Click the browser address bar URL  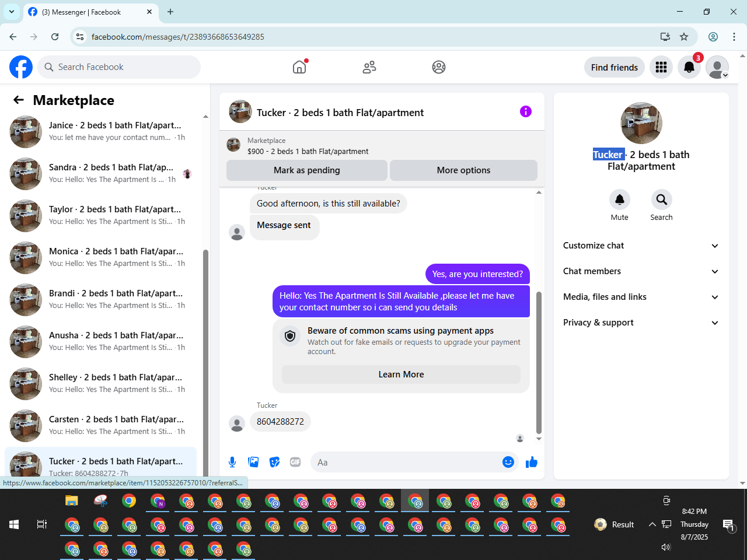[x=177, y=37]
